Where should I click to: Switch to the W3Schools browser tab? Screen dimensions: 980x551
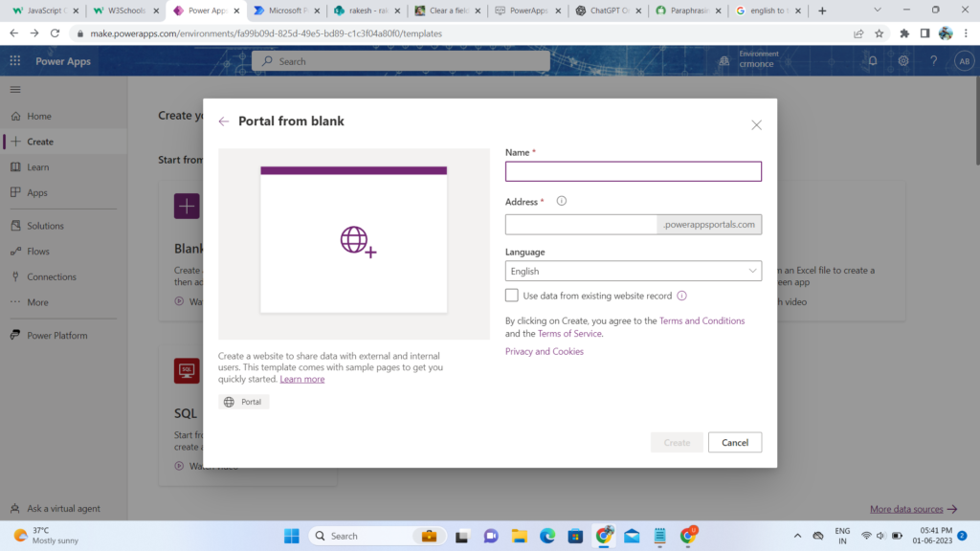[125, 11]
